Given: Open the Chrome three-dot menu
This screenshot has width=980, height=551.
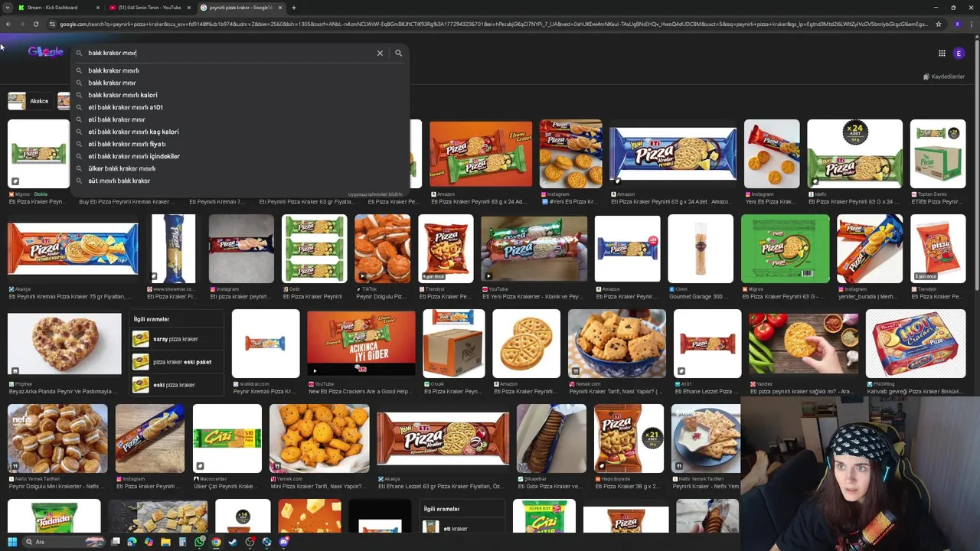Looking at the screenshot, I should coord(972,24).
